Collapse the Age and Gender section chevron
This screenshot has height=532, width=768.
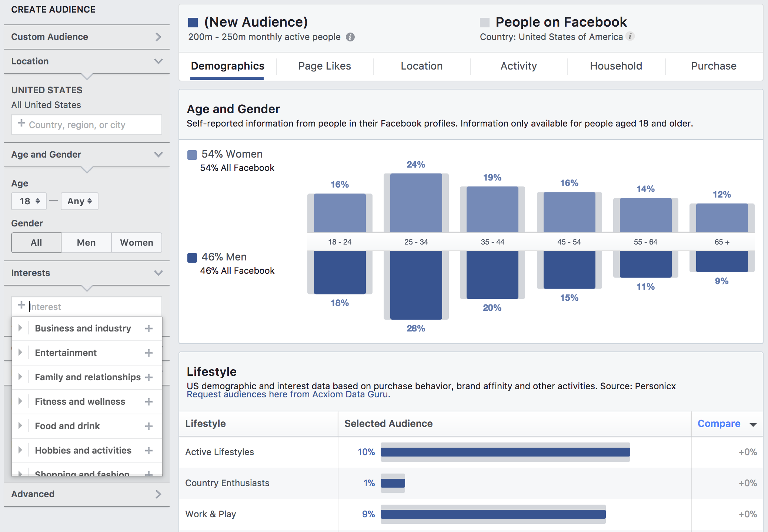[x=158, y=155]
